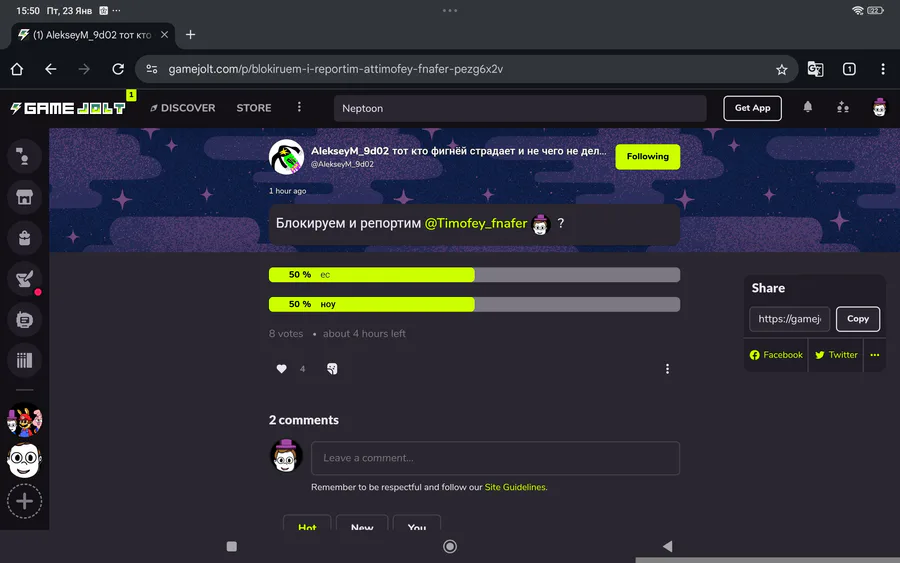This screenshot has height=563, width=900.
Task: Open the sidebar library icon
Action: click(x=24, y=360)
